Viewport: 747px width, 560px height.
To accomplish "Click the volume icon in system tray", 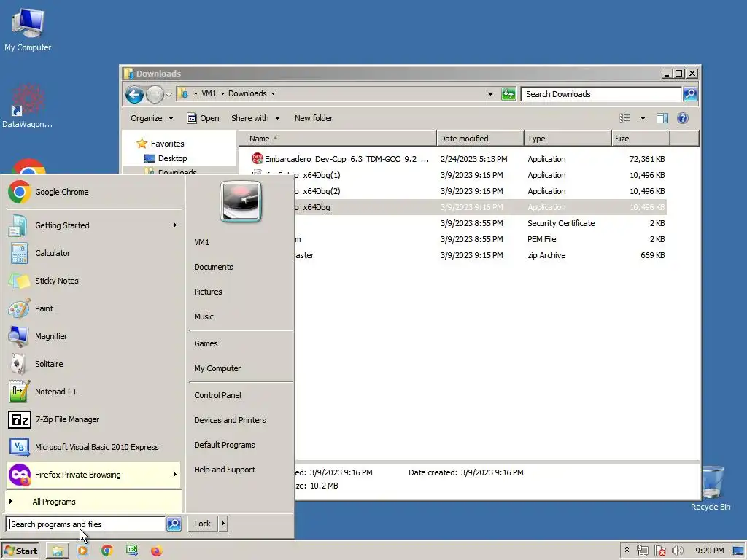I will click(678, 551).
